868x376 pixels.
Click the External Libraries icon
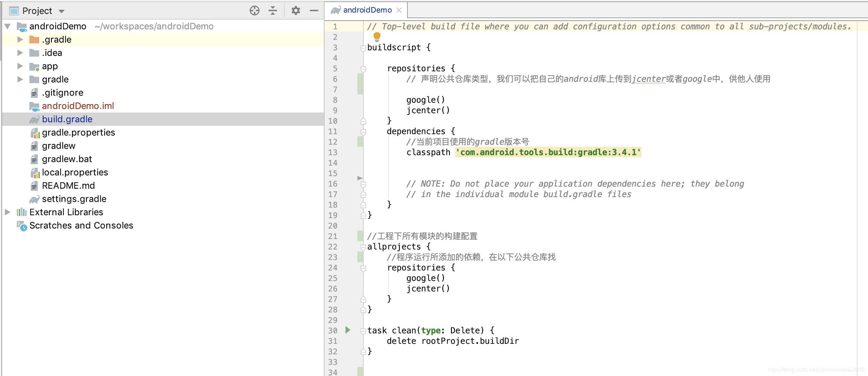click(x=22, y=212)
